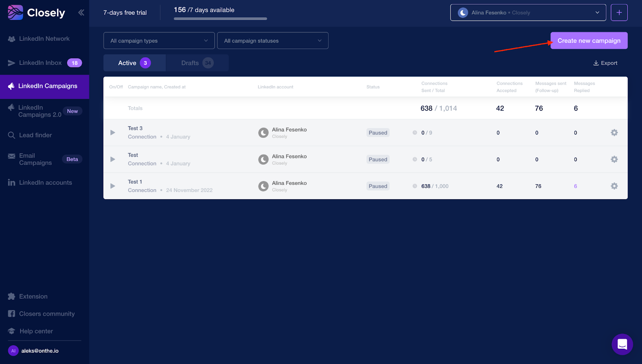Open settings gear for Test campaign
Screen dimensions: 642x364
(614, 160)
